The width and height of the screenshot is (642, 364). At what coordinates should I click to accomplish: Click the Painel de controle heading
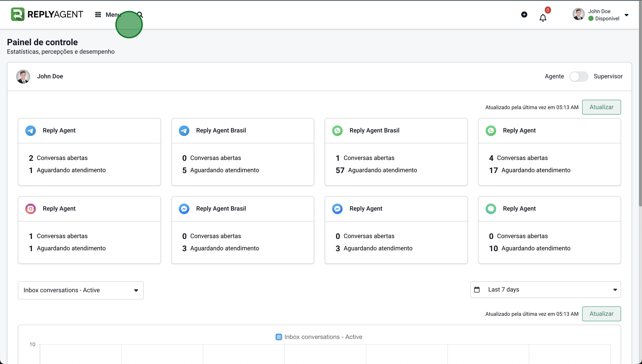tap(42, 42)
